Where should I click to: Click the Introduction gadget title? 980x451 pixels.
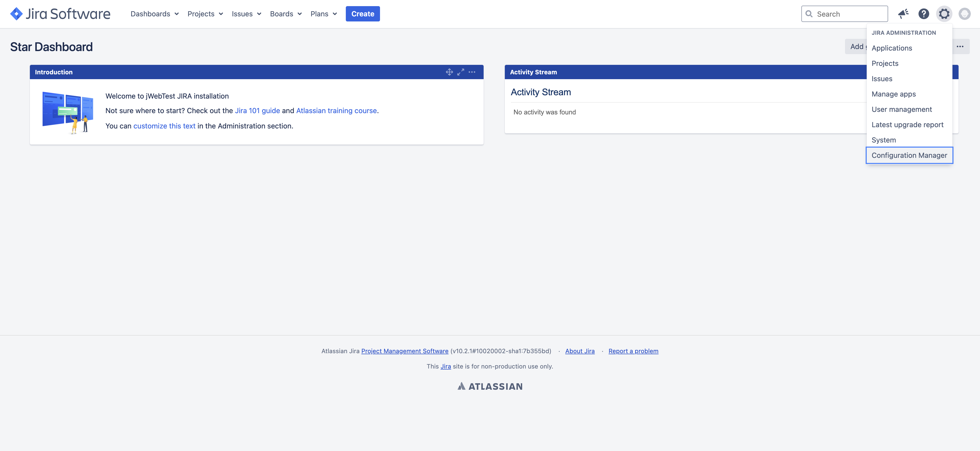[x=54, y=72]
